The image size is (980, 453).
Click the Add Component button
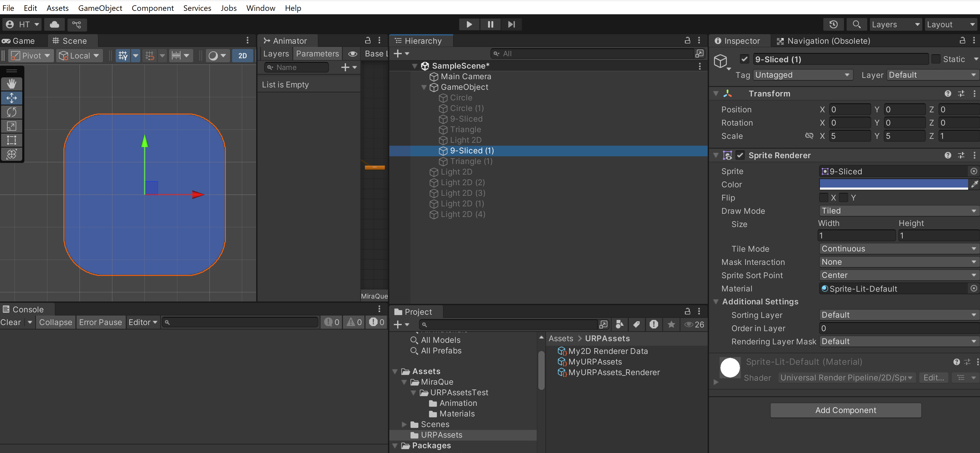pyautogui.click(x=845, y=410)
